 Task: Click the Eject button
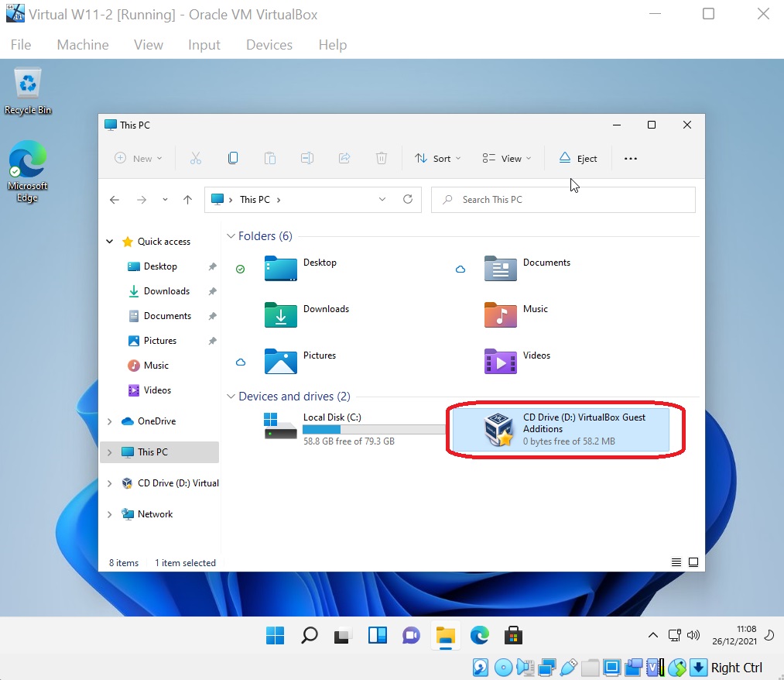pyautogui.click(x=578, y=159)
